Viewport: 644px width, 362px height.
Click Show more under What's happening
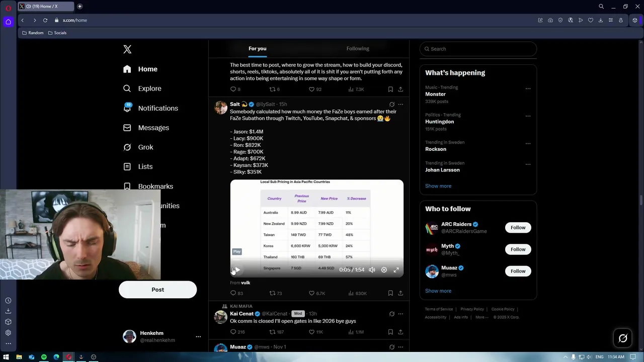pyautogui.click(x=438, y=186)
